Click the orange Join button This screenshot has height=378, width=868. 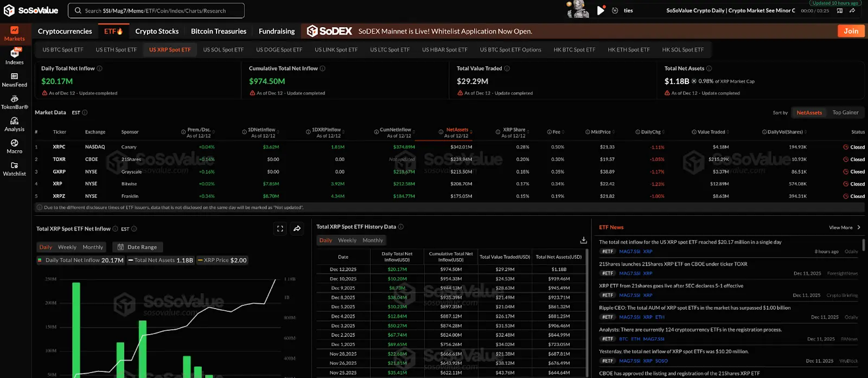click(851, 31)
